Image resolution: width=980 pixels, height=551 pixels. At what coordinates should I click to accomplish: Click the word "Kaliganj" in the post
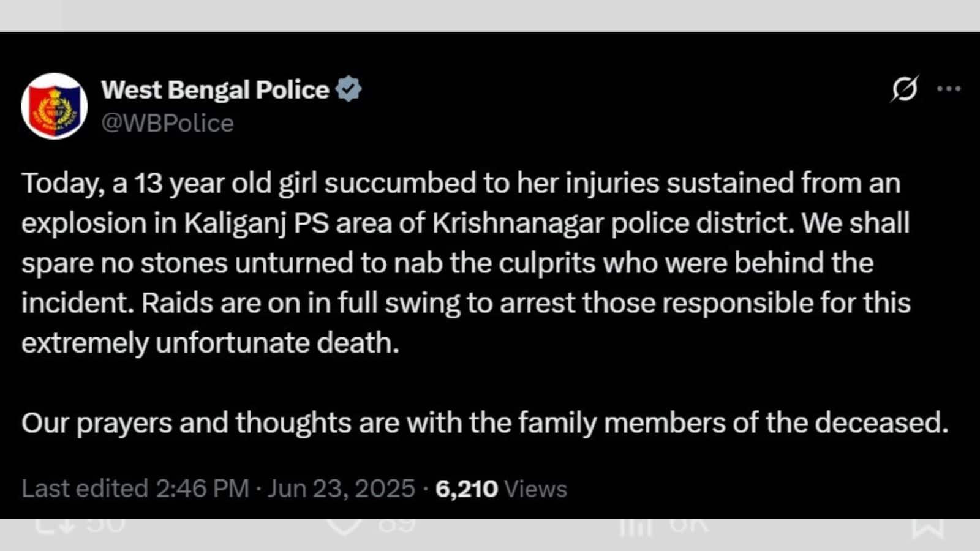pyautogui.click(x=235, y=223)
